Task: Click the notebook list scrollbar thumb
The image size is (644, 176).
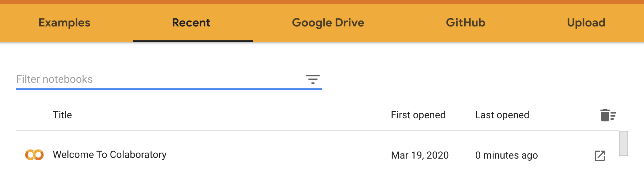Action: tap(623, 143)
